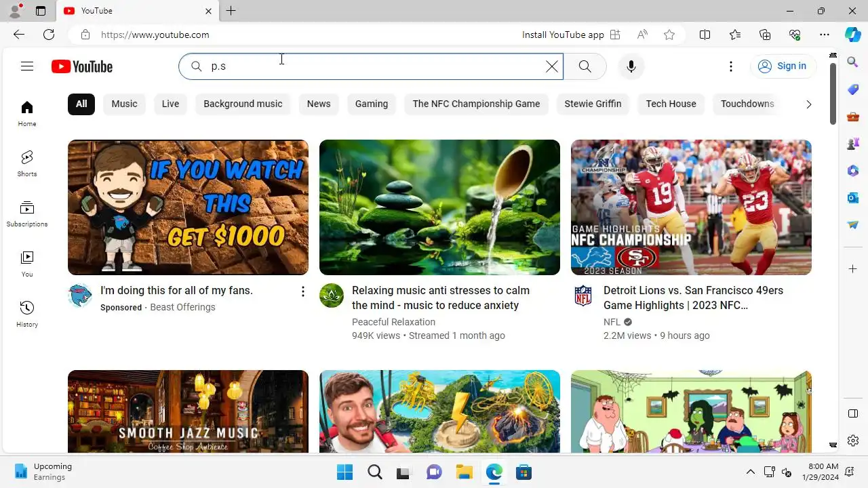Image resolution: width=868 pixels, height=488 pixels.
Task: Open 'Detroit Lions vs. San Francisco 49ers' title
Action: 693,298
